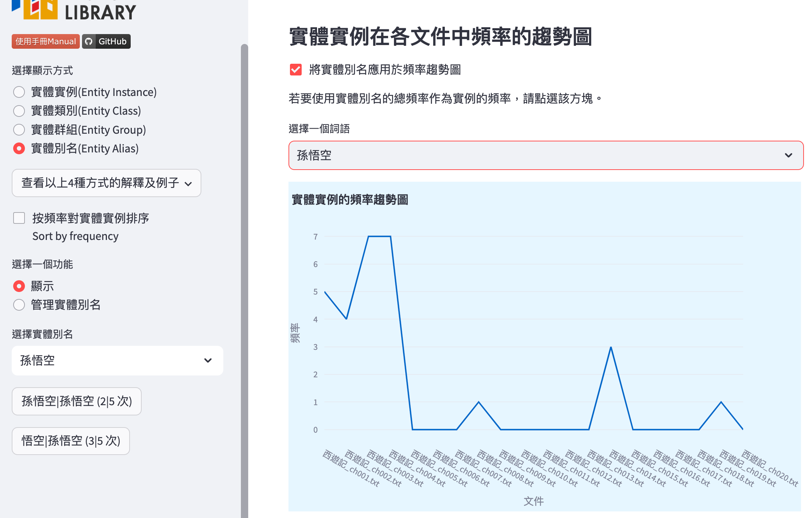
Task: Click the library logo icon
Action: pos(35,9)
